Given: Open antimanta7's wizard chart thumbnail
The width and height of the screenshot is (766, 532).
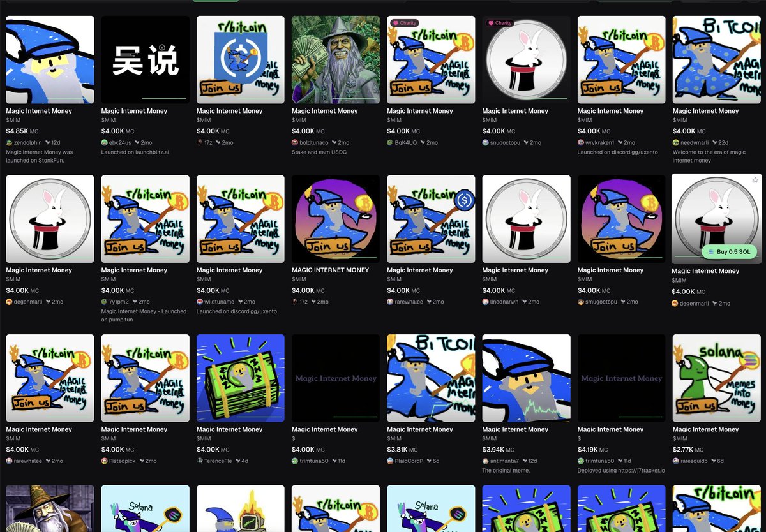Looking at the screenshot, I should pyautogui.click(x=527, y=378).
